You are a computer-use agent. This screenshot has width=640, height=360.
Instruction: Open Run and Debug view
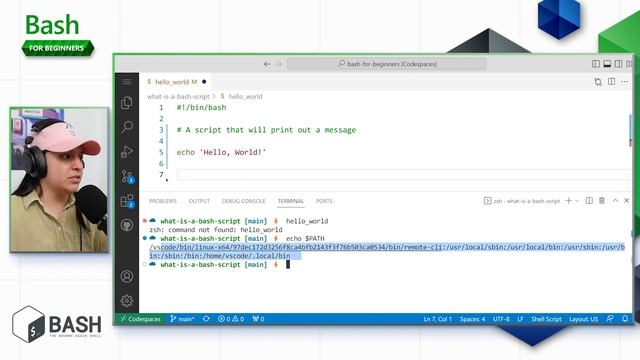127,151
